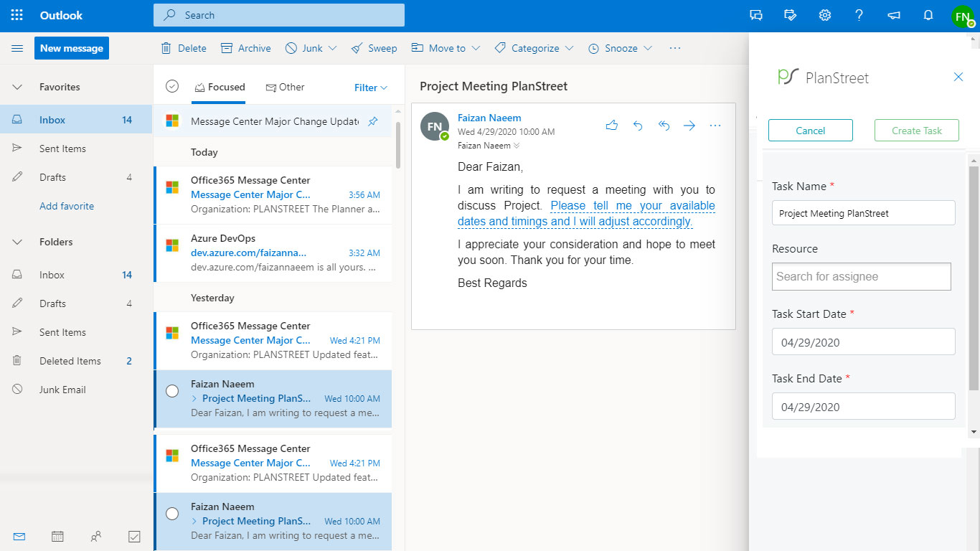The width and height of the screenshot is (980, 551).
Task: Open Outlook settings gear
Action: pyautogui.click(x=825, y=15)
